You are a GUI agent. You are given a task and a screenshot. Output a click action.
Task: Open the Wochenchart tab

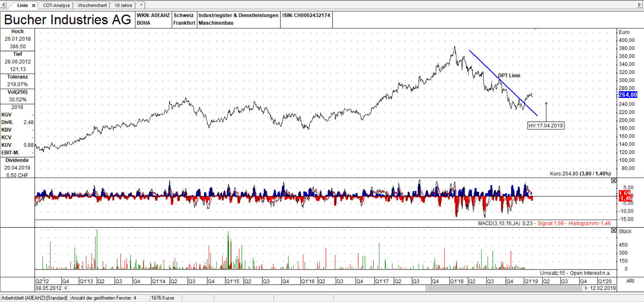[92, 5]
